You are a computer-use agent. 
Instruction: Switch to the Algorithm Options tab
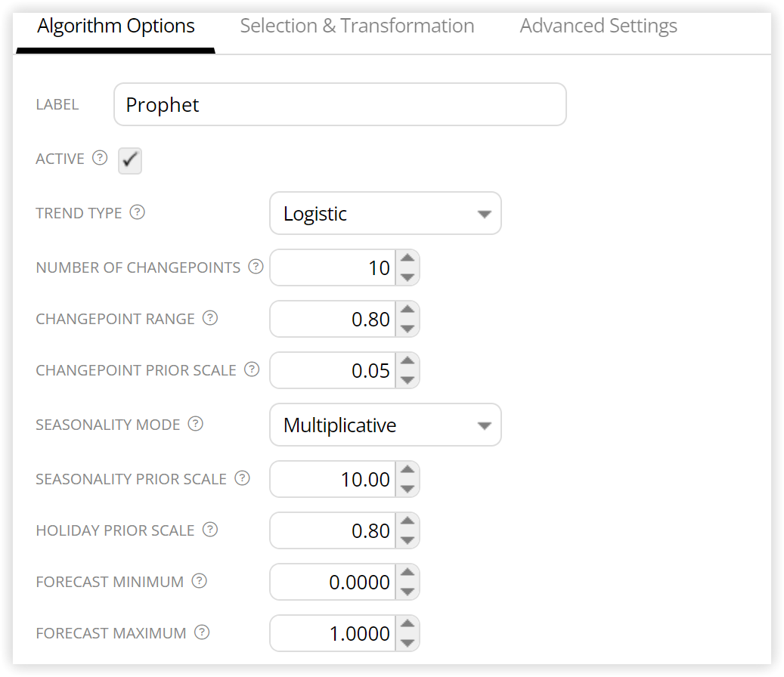coord(116,26)
